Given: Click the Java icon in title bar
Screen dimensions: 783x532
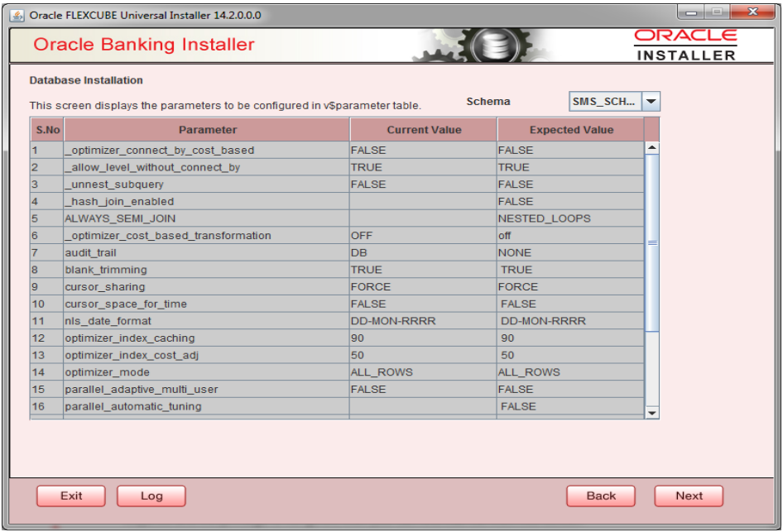Looking at the screenshot, I should point(17,16).
